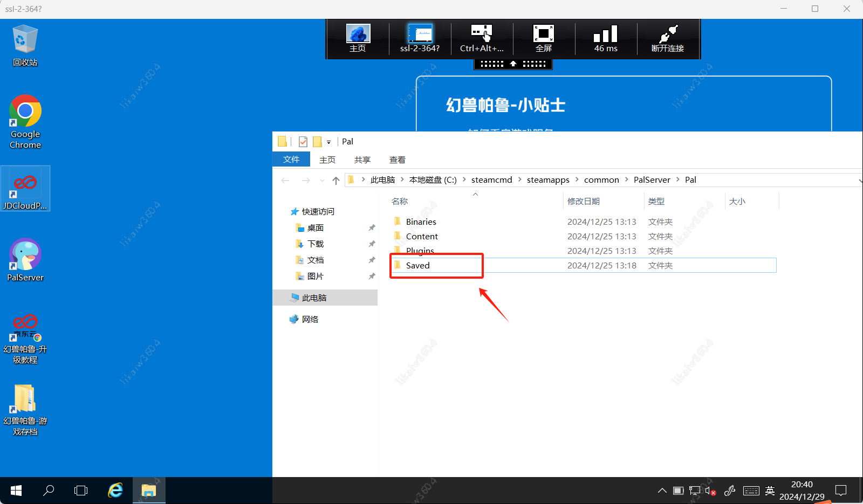The height and width of the screenshot is (504, 863).
Task: Click the network tray icon
Action: pyautogui.click(x=695, y=491)
